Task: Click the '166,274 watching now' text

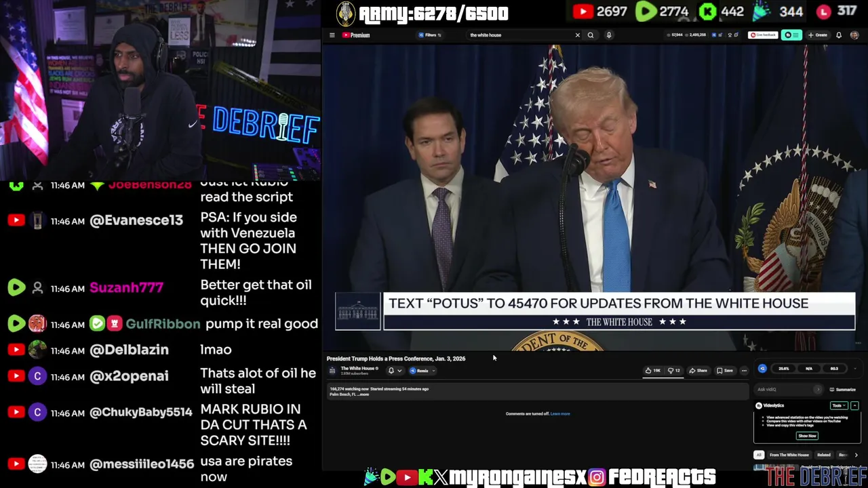Action: (x=349, y=389)
